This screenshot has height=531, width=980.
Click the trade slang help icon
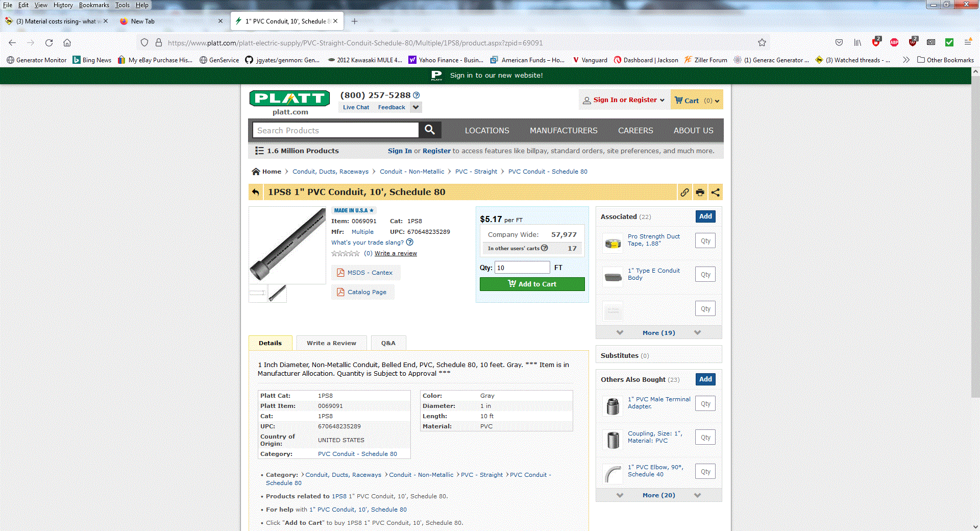pos(409,242)
